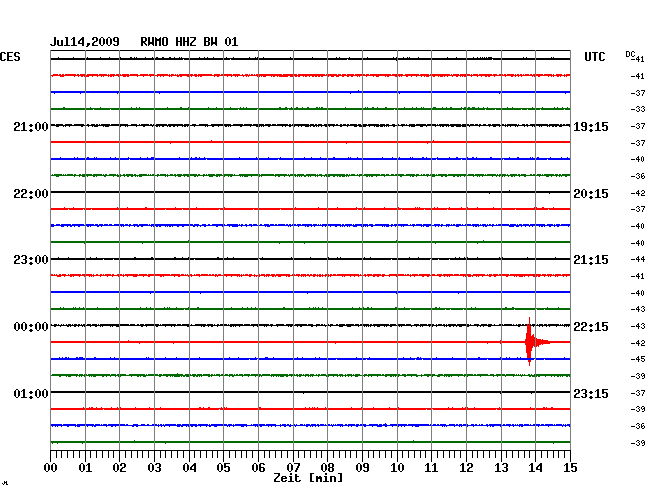The height and width of the screenshot is (494, 650).
Task: Click minute 14 on the Zeit axis
Action: [535, 468]
